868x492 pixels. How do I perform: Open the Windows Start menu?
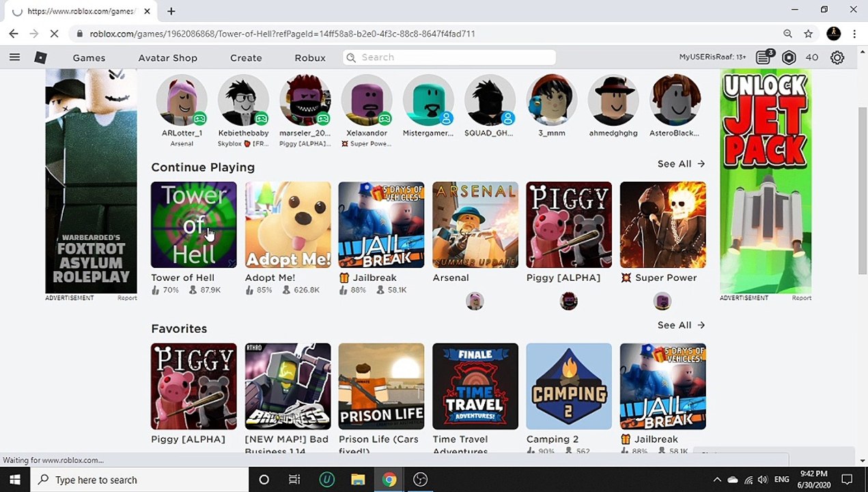tap(15, 480)
